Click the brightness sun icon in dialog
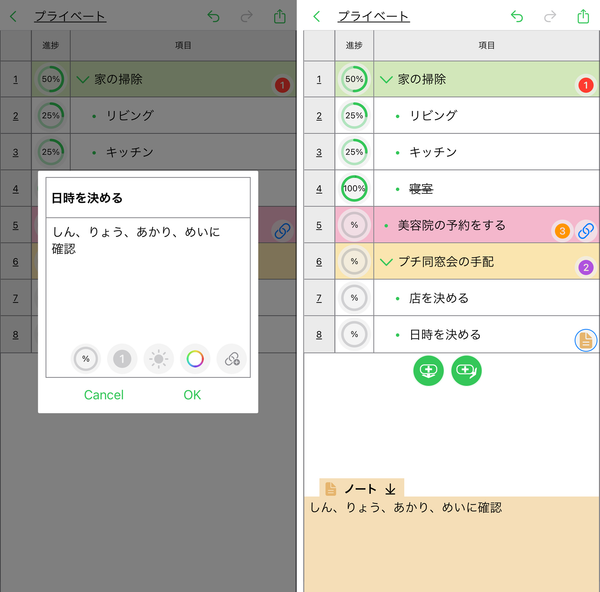The width and height of the screenshot is (600, 592). (x=158, y=359)
